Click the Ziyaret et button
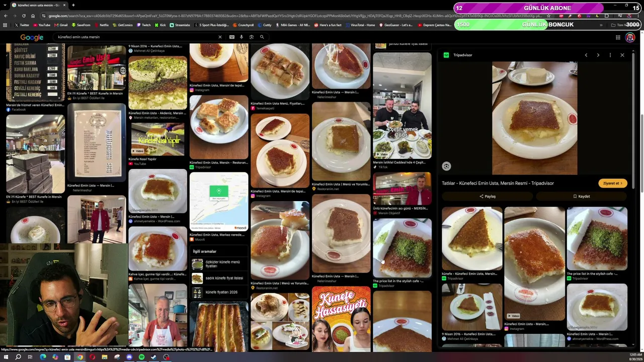This screenshot has height=362, width=644. pos(612,184)
